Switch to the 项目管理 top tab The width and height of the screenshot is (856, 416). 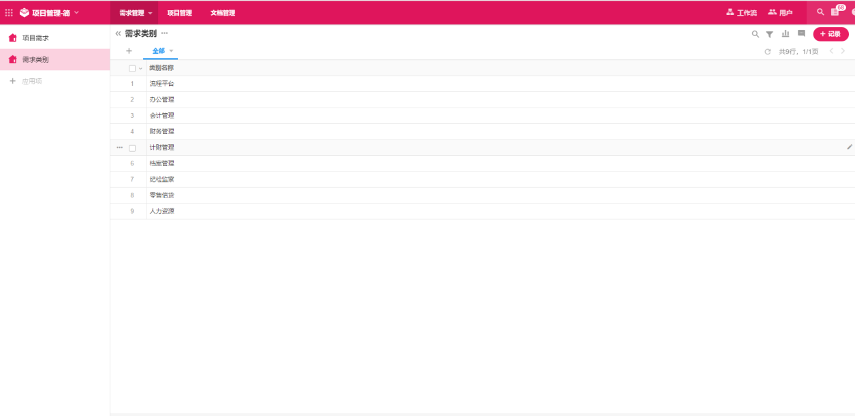coord(180,13)
